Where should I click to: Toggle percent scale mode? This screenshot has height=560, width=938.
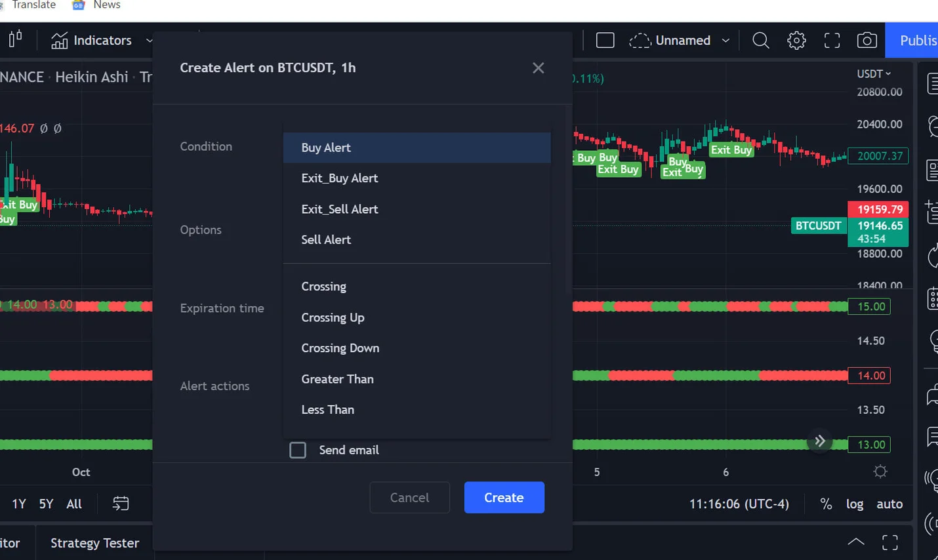[826, 504]
